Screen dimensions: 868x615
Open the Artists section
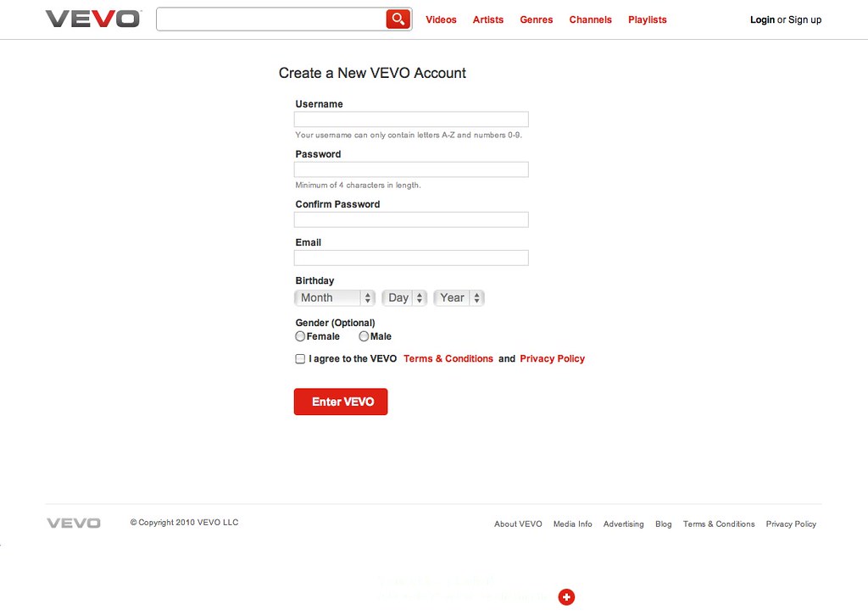click(487, 19)
